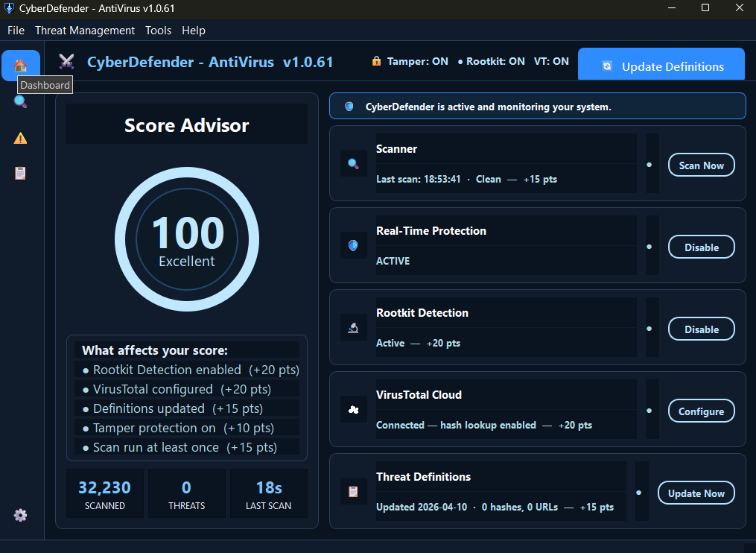Disable Rootkit Detection

pos(702,329)
